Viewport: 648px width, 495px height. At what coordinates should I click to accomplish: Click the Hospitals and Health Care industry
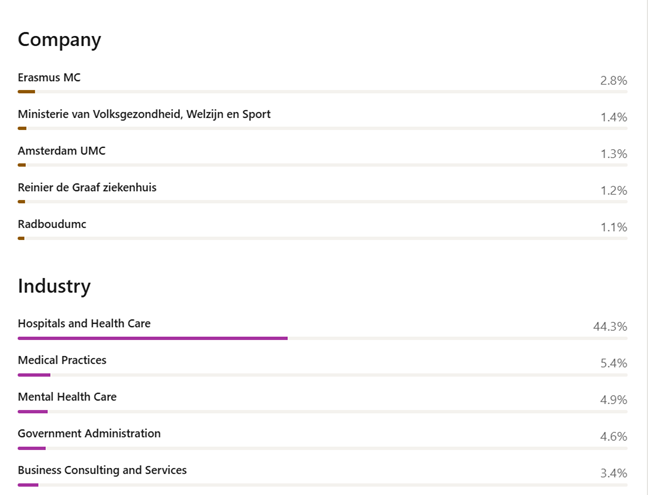pos(84,323)
